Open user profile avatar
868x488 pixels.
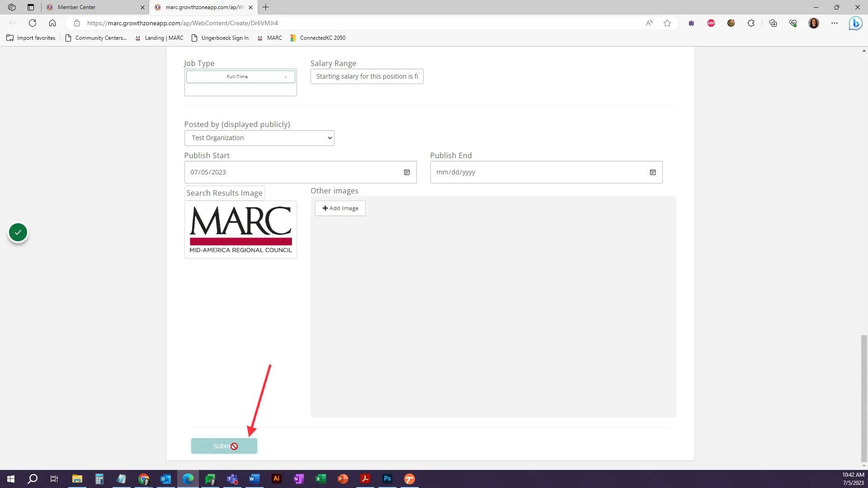coord(814,23)
